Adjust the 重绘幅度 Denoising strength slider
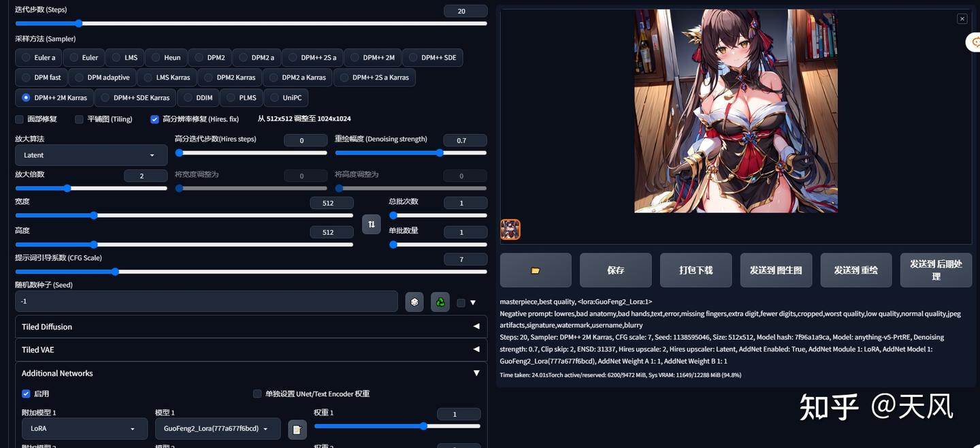 411,153
